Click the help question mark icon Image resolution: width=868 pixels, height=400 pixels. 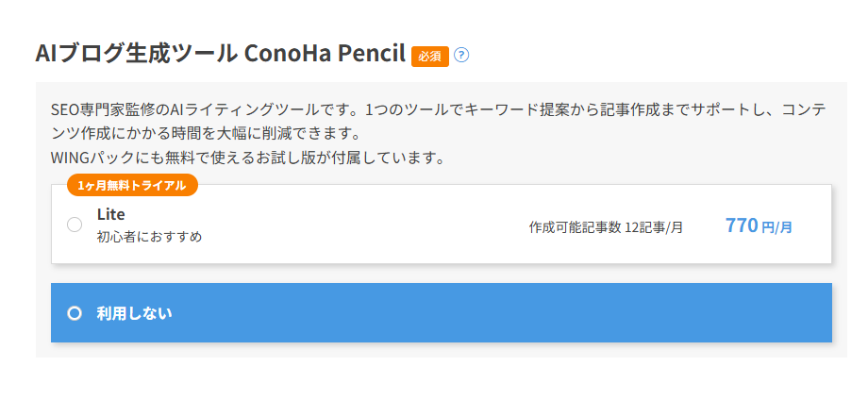coord(461,55)
